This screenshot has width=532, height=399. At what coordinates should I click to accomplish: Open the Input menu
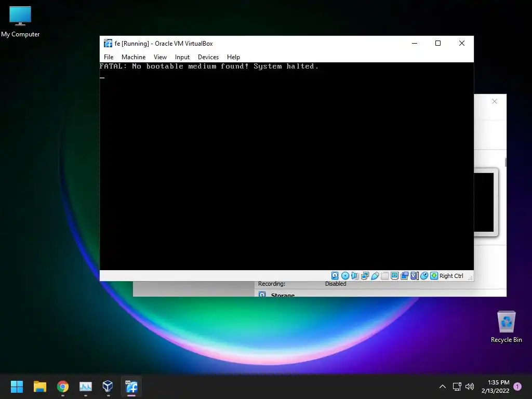pyautogui.click(x=182, y=57)
